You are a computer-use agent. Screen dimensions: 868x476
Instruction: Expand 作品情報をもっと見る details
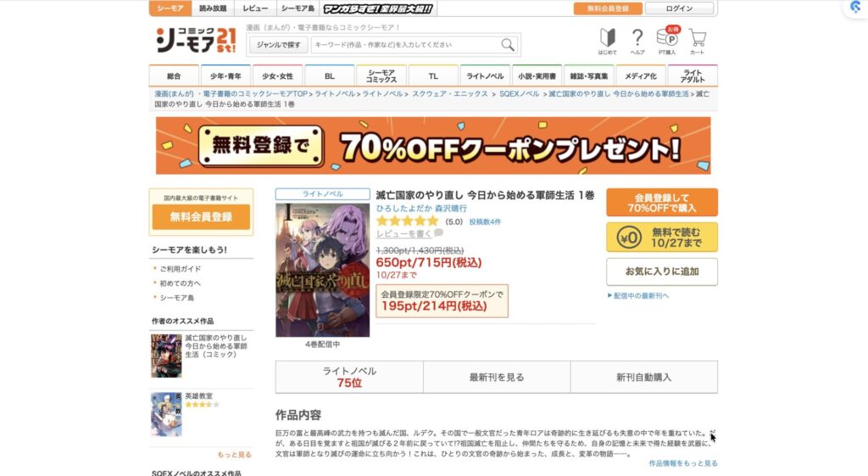pos(682,463)
